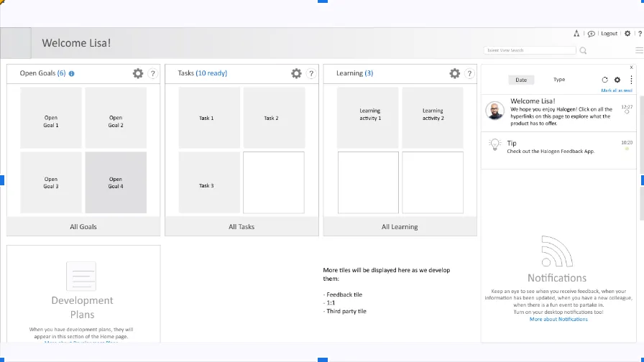Sort notifications by Date tab
This screenshot has height=362, width=644.
click(521, 80)
